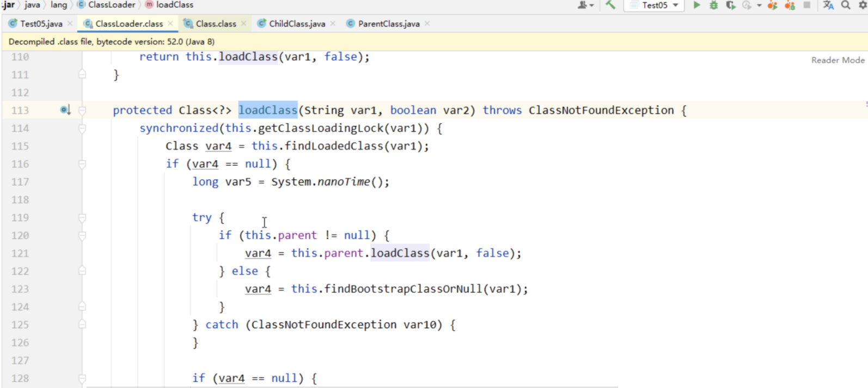The height and width of the screenshot is (388, 868).
Task: Click 'parent.loadClass' call on line 121
Action: (377, 253)
